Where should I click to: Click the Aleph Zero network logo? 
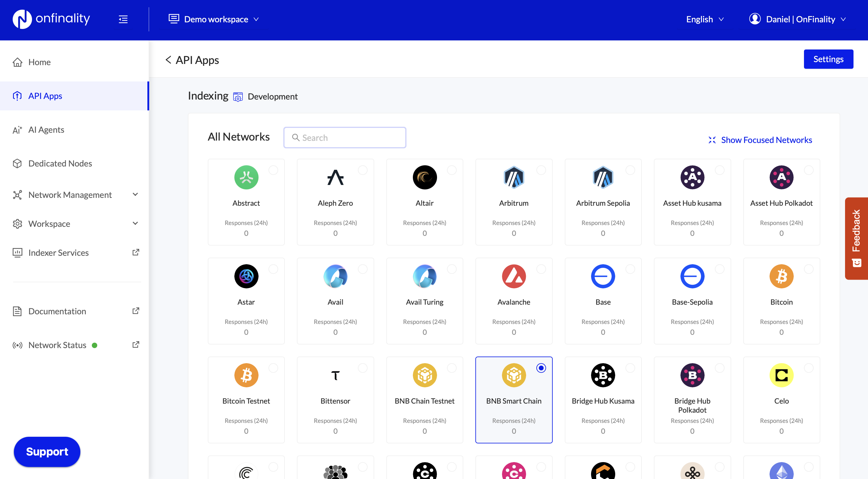(x=335, y=177)
